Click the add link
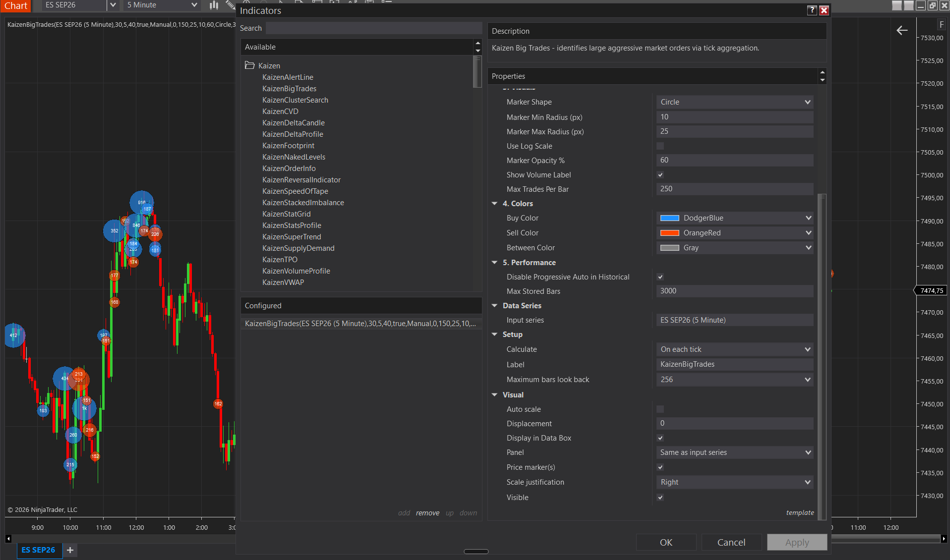Screen dimensions: 950x560 pyautogui.click(x=404, y=513)
